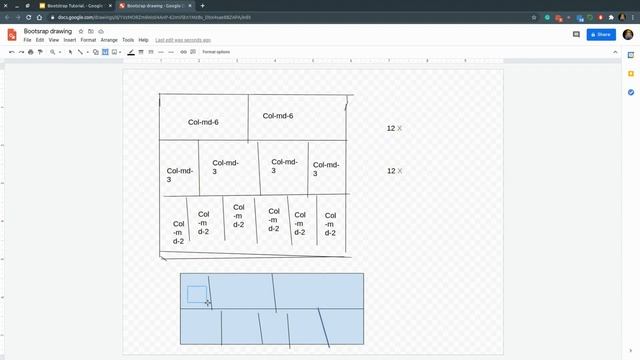This screenshot has width=640, height=360.
Task: Activate the Paint format tool
Action: [x=40, y=52]
